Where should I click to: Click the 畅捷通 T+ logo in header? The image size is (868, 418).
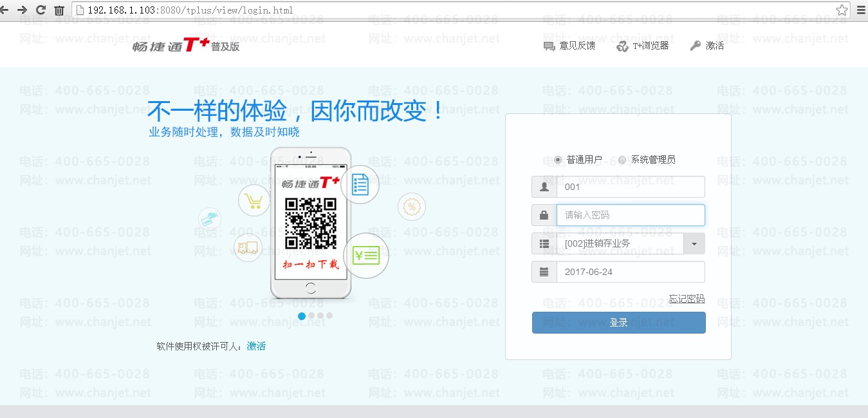pos(171,45)
